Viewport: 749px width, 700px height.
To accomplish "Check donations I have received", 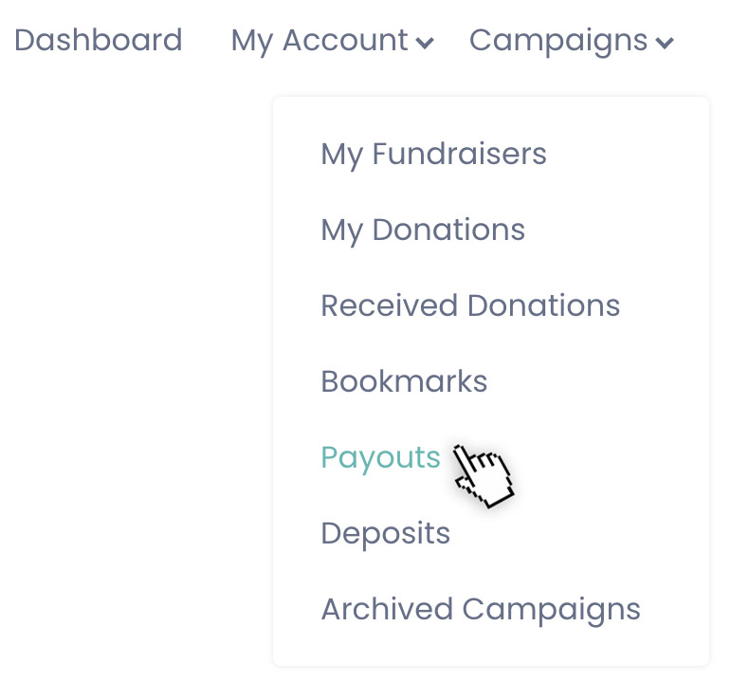I will pos(470,305).
